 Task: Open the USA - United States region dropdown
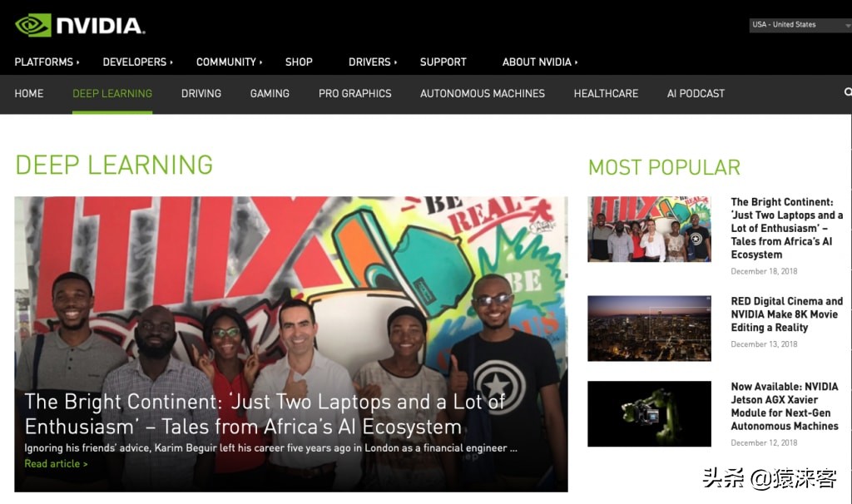click(800, 25)
